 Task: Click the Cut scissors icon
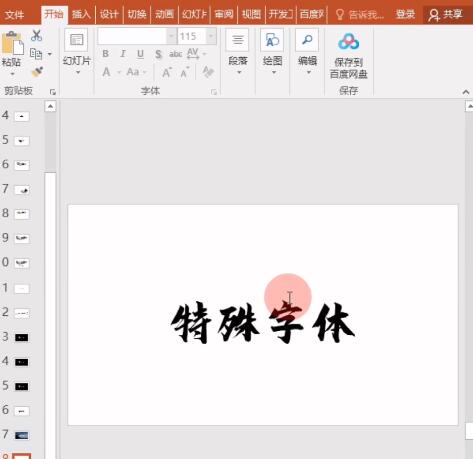[x=36, y=35]
